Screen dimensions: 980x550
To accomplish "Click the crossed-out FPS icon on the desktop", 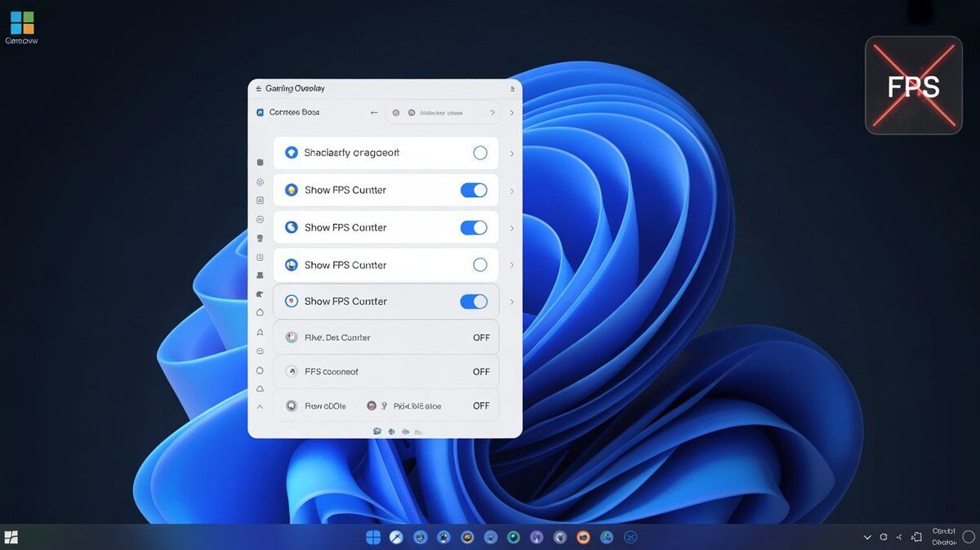I will 913,85.
